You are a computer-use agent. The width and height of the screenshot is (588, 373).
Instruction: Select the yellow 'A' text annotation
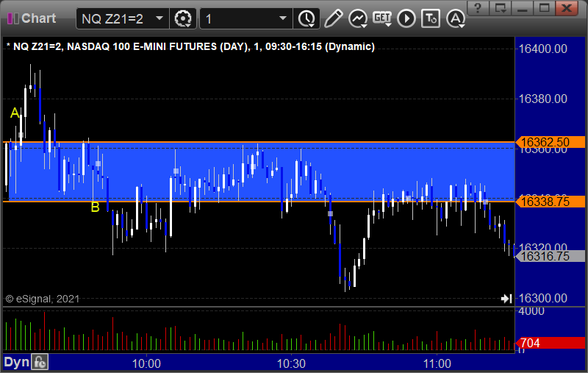coord(15,113)
